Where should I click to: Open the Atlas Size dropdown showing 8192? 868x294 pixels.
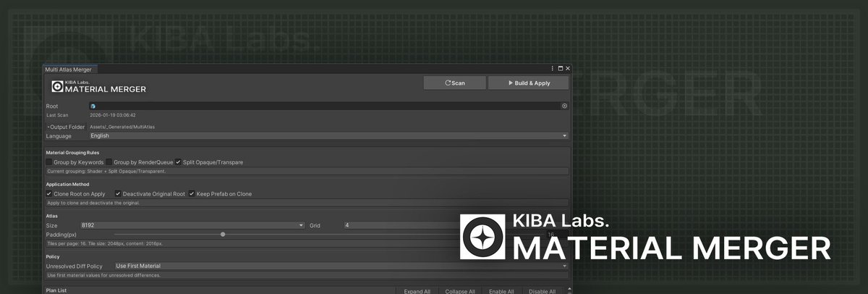(x=192, y=226)
